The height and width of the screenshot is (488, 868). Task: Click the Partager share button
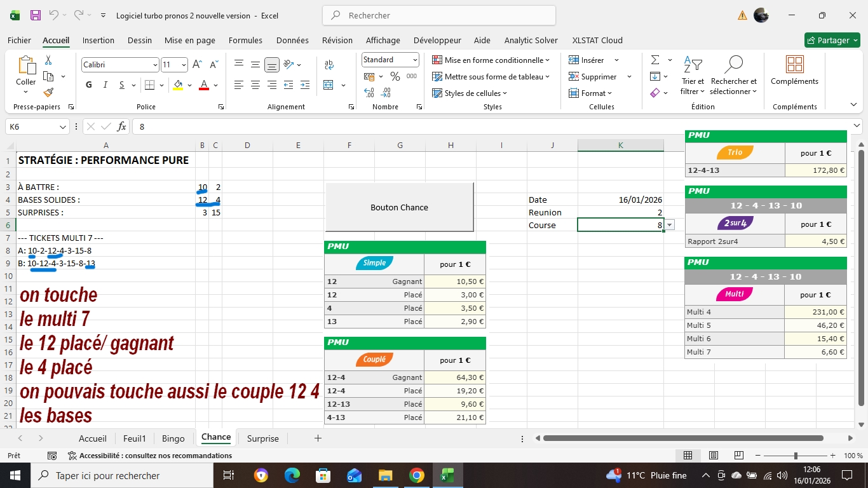(x=832, y=40)
